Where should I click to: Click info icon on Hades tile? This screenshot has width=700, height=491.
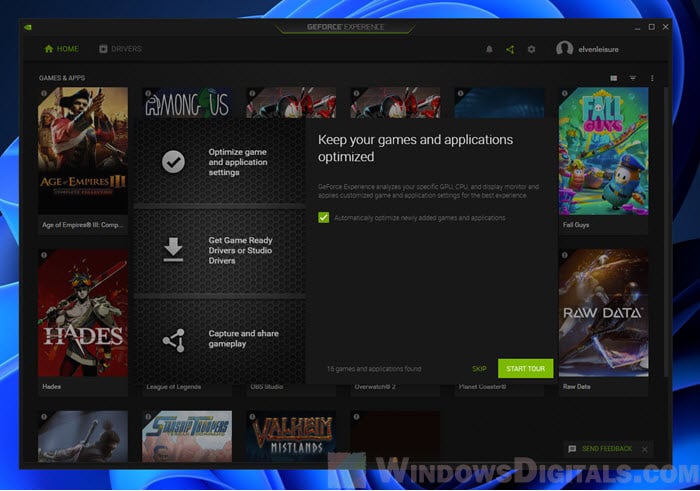coord(44,255)
